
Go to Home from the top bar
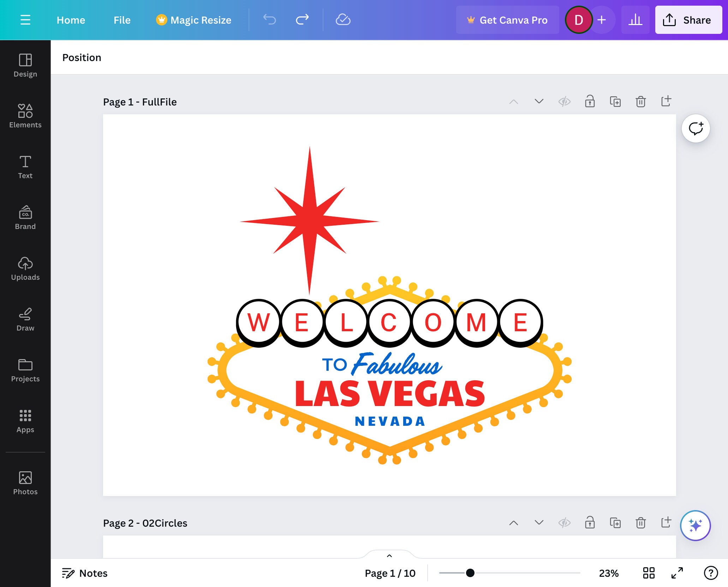(71, 20)
